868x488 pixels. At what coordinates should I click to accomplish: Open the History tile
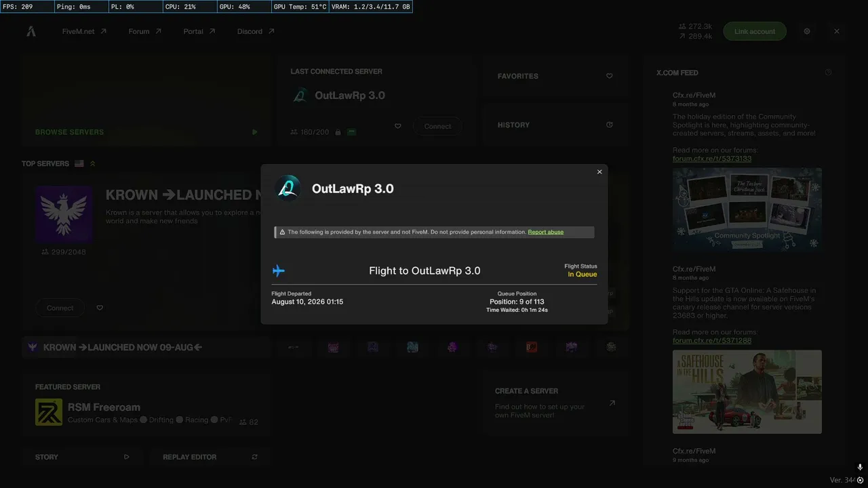click(554, 125)
